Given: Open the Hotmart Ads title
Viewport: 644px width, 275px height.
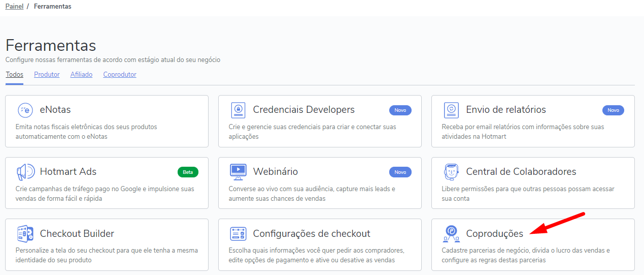Looking at the screenshot, I should click(x=68, y=172).
